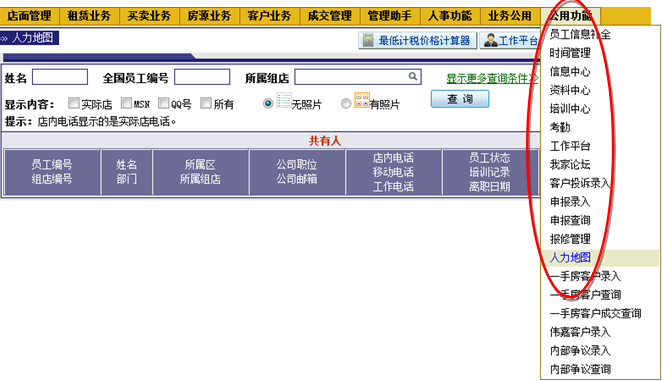
Task: Open the 管理助手 menu
Action: point(390,16)
